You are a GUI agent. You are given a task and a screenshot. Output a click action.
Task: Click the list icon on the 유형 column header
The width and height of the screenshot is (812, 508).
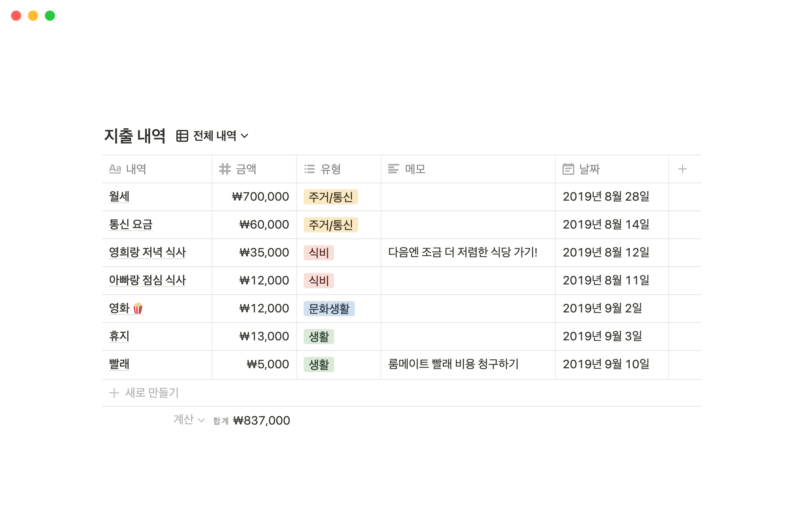click(309, 169)
